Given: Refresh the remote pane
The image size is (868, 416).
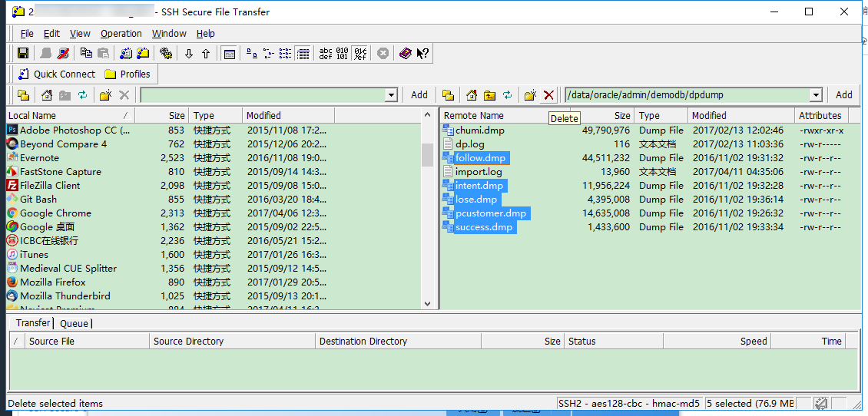Looking at the screenshot, I should (507, 95).
